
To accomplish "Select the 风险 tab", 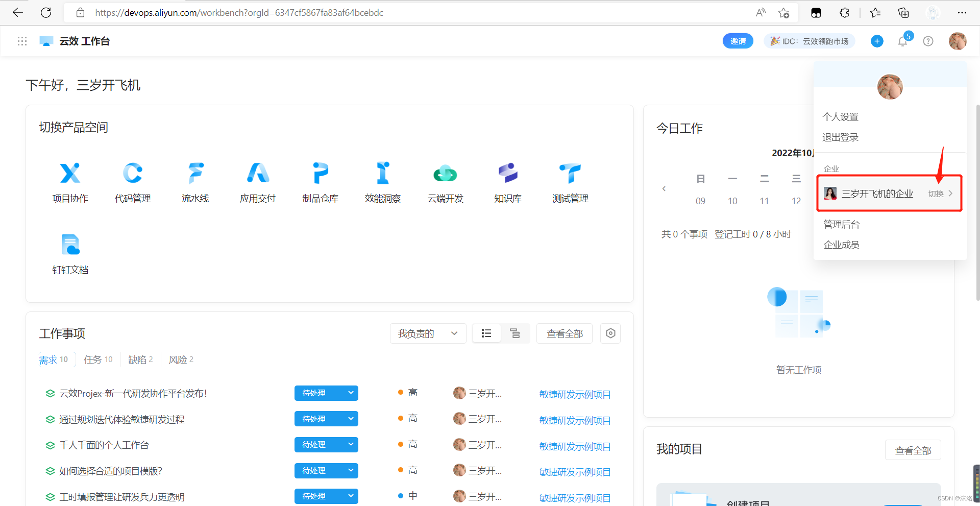I will pos(181,359).
